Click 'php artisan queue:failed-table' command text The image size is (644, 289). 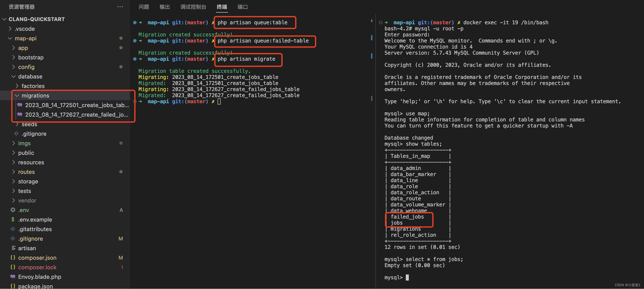(263, 41)
